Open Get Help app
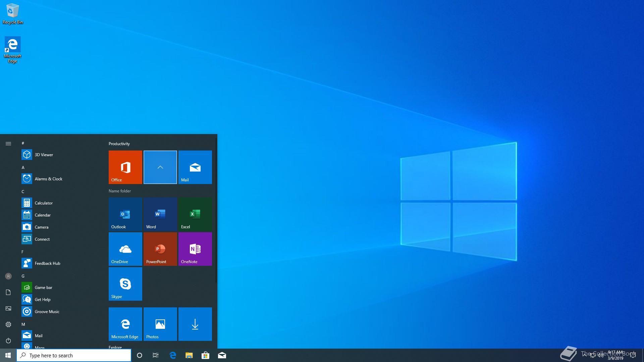Screen dimensions: 644x362 coord(61,299)
